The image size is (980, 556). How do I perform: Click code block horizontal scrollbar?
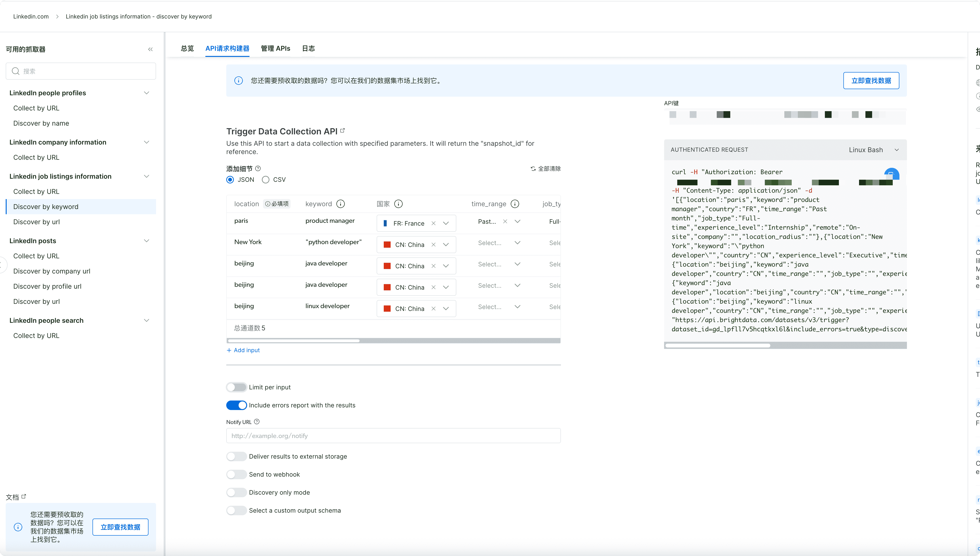[x=717, y=346]
